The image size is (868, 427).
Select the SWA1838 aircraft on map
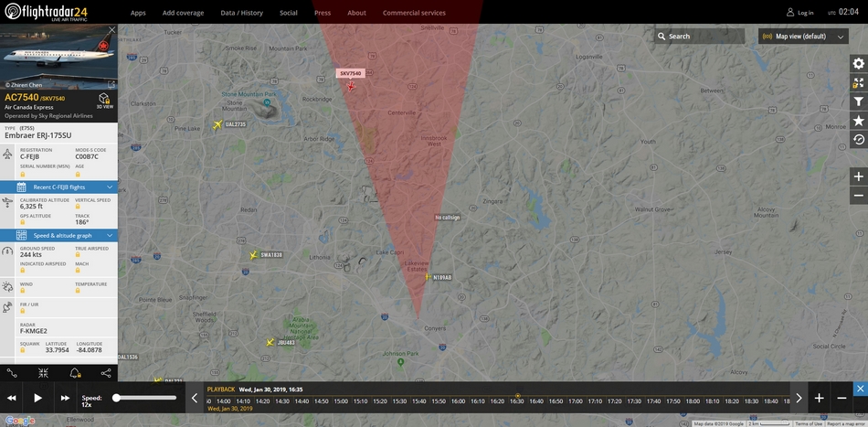[253, 255]
